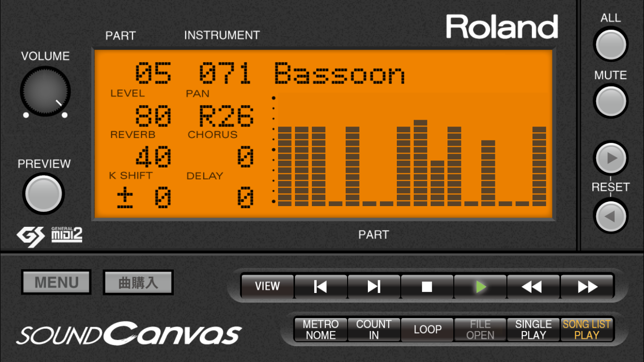Screen dimensions: 644x362
Task: Click the VIEW button
Action: tap(267, 287)
